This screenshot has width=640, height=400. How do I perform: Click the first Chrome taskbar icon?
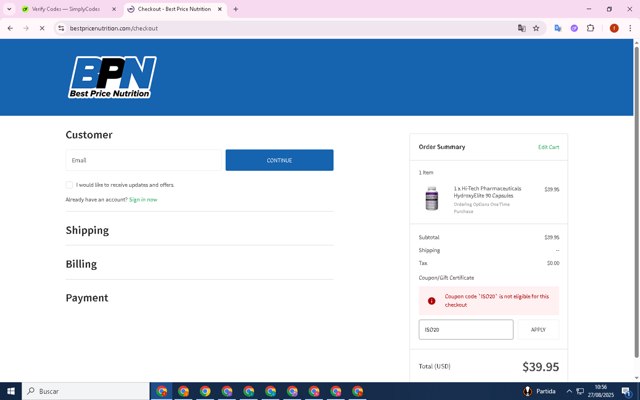pos(162,391)
